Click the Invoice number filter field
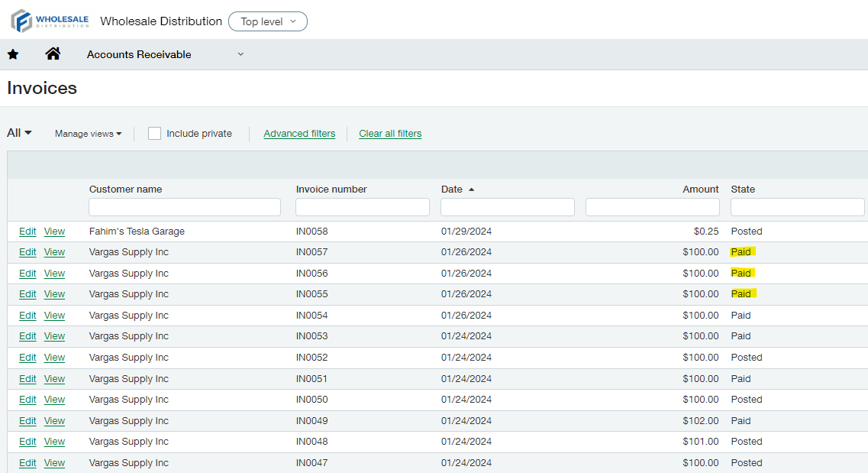The image size is (868, 473). point(363,207)
